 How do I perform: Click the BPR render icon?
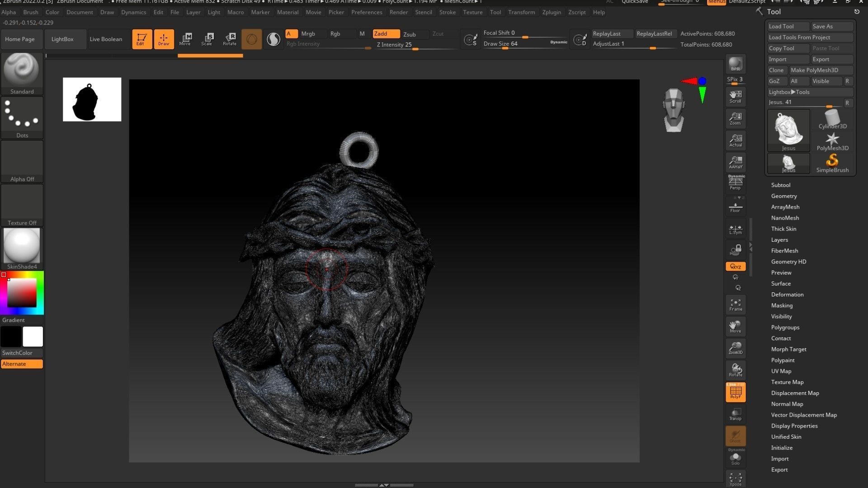(736, 64)
